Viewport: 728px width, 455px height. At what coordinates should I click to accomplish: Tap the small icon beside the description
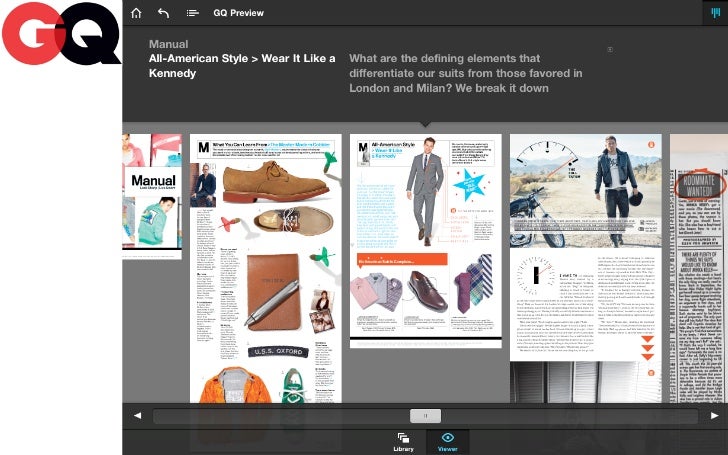(610, 49)
